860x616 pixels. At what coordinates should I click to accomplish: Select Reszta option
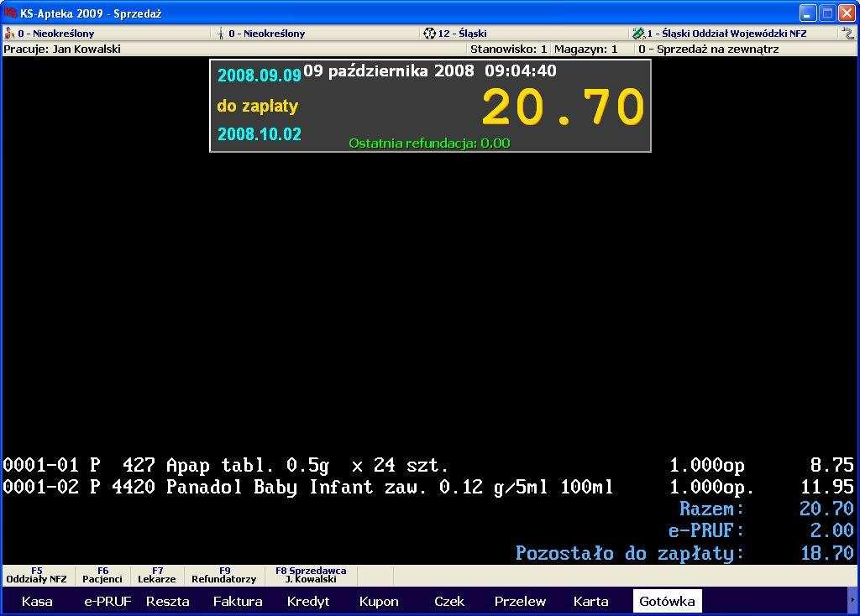(167, 601)
